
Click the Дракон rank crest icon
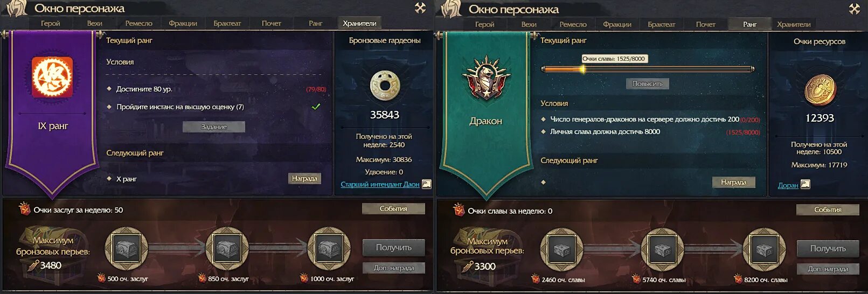[487, 78]
